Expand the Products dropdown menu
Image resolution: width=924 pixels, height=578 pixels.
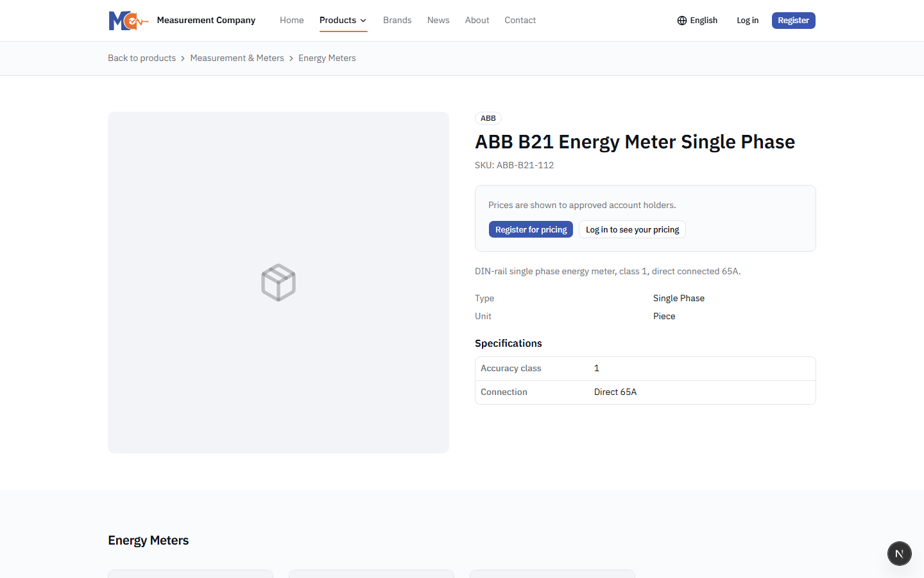pyautogui.click(x=343, y=21)
